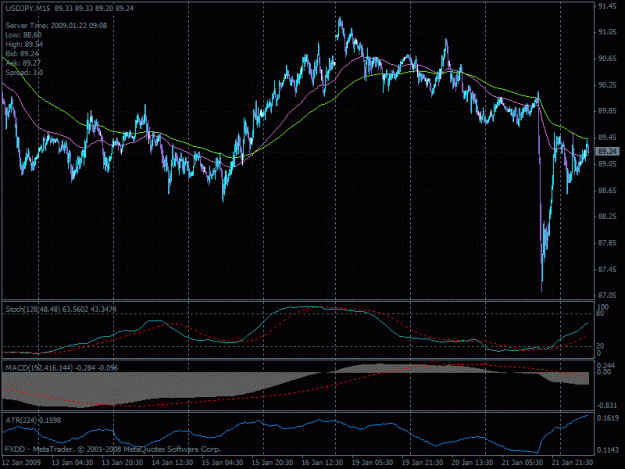The width and height of the screenshot is (625, 469).
Task: Click the 16 Jan 12:30 time axis label
Action: 322,462
